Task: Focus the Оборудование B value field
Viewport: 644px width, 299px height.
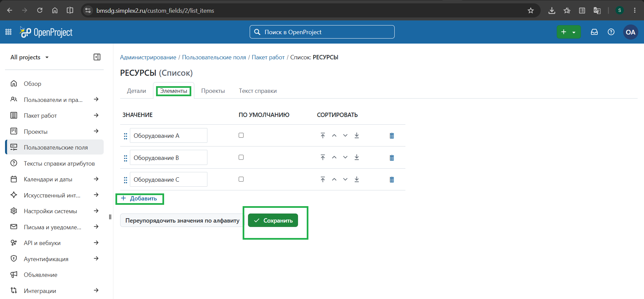Action: tap(168, 158)
